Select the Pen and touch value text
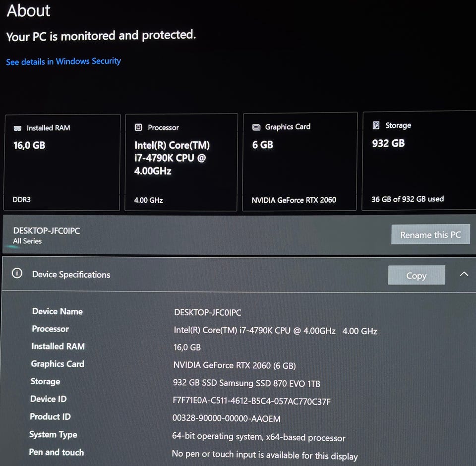 click(x=265, y=455)
